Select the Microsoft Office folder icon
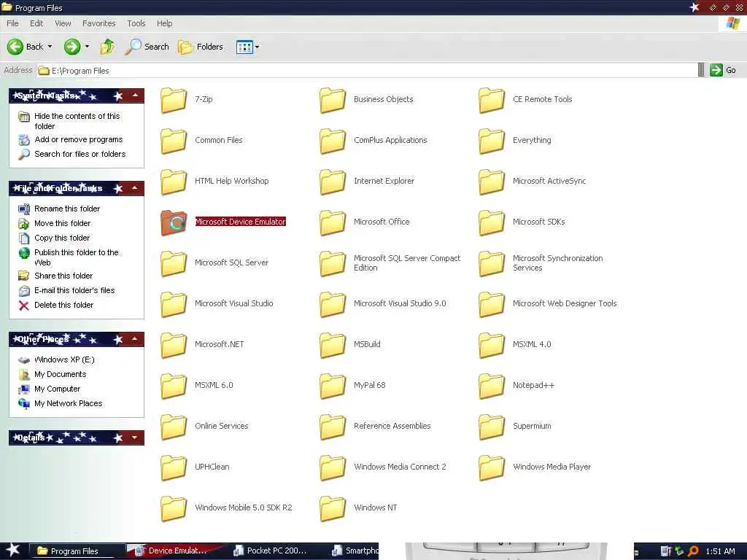The height and width of the screenshot is (560, 747). tap(333, 222)
